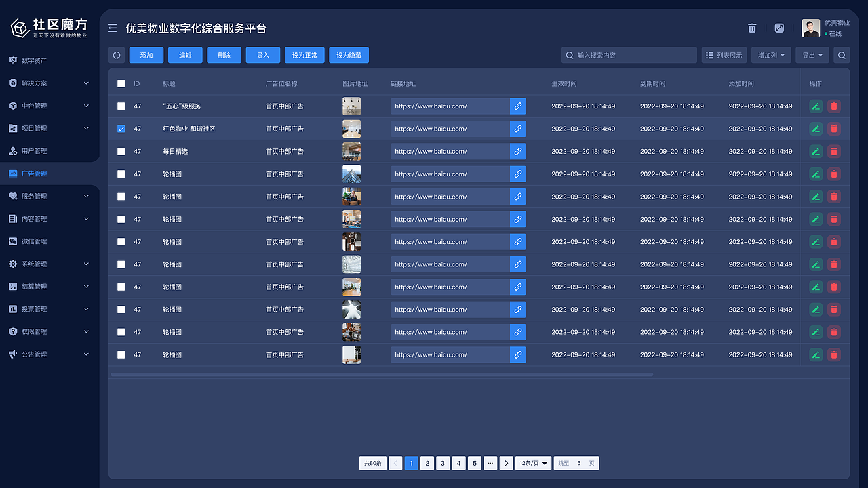
Task: Click the magnifier search button at toolbar right
Action: 842,55
